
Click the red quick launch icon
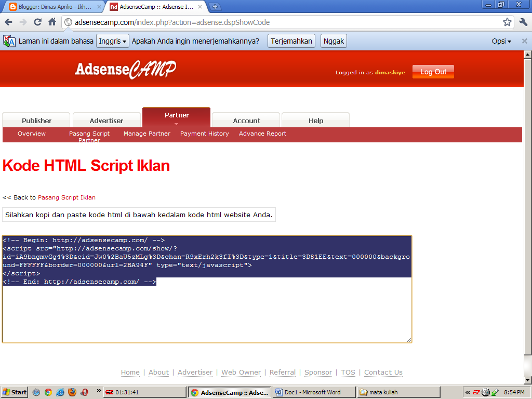[x=84, y=392]
